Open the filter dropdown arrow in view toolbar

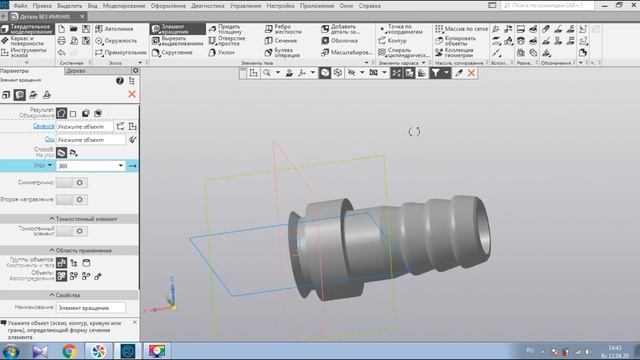click(447, 73)
